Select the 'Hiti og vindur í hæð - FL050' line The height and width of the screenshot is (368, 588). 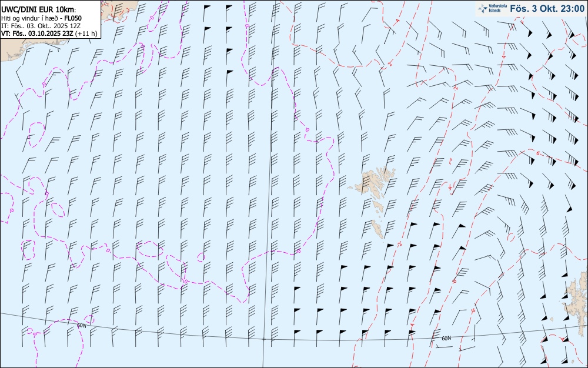[x=41, y=18]
